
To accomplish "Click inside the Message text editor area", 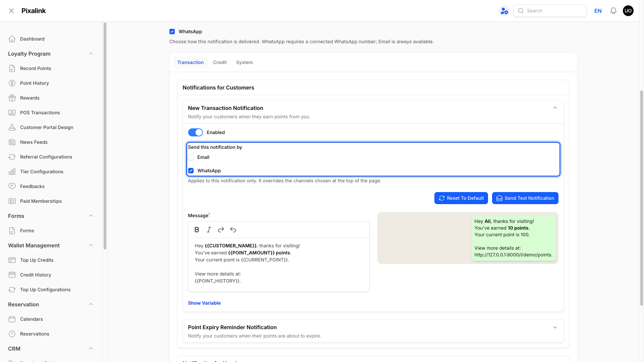I will tap(279, 264).
